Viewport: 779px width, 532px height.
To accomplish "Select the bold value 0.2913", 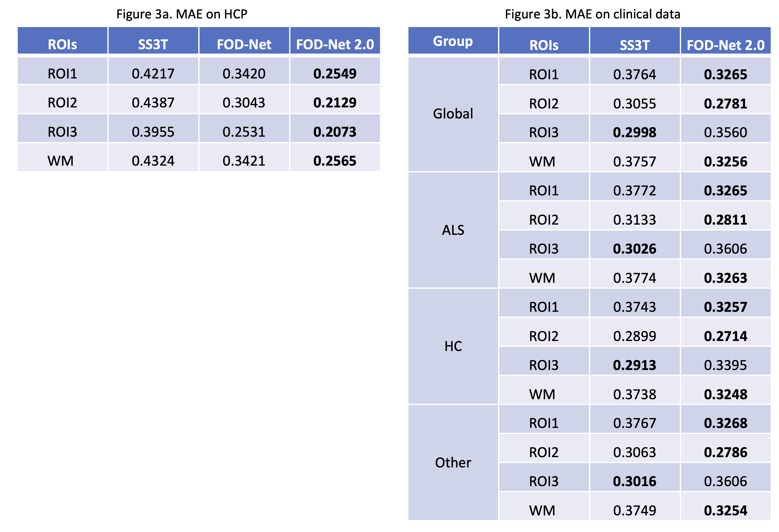I will (x=635, y=365).
